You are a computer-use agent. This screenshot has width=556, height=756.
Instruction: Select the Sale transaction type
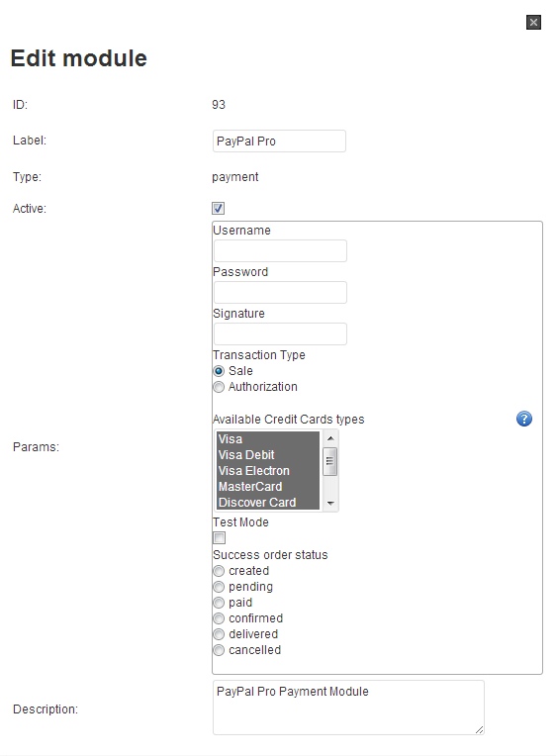[219, 371]
